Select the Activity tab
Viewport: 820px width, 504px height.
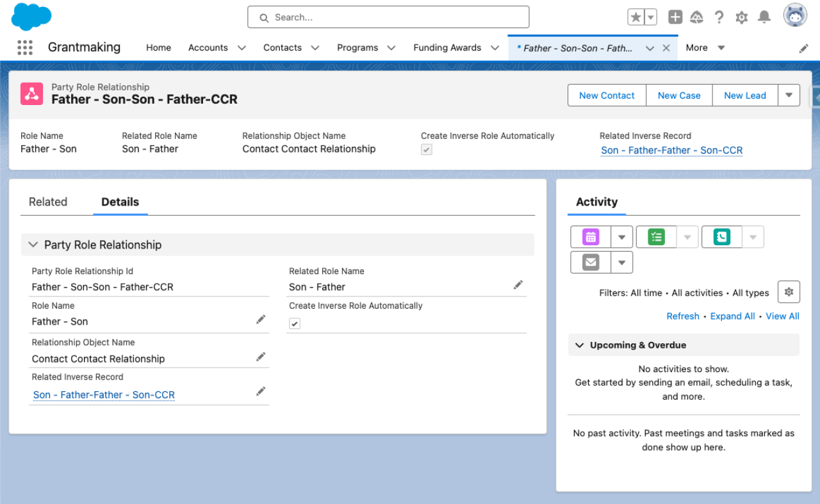click(x=597, y=202)
